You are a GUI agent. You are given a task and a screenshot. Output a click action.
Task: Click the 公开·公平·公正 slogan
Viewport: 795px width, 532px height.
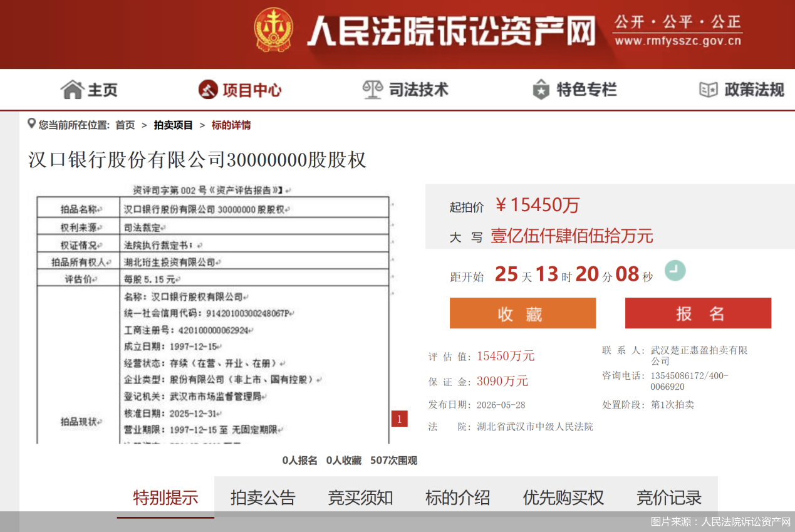(677, 21)
